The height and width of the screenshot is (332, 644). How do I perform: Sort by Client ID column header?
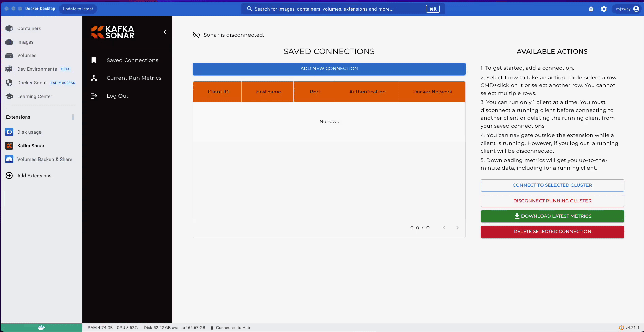[218, 92]
